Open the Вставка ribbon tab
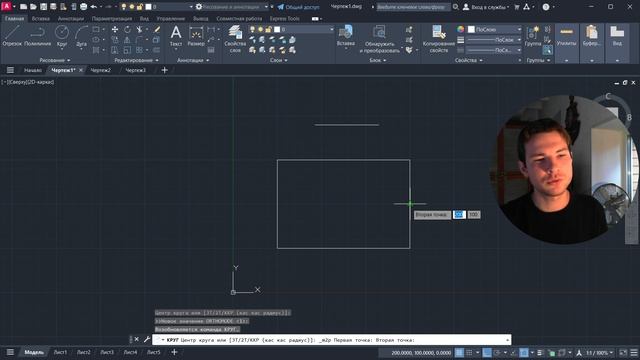Image resolution: width=640 pixels, height=360 pixels. (40, 18)
